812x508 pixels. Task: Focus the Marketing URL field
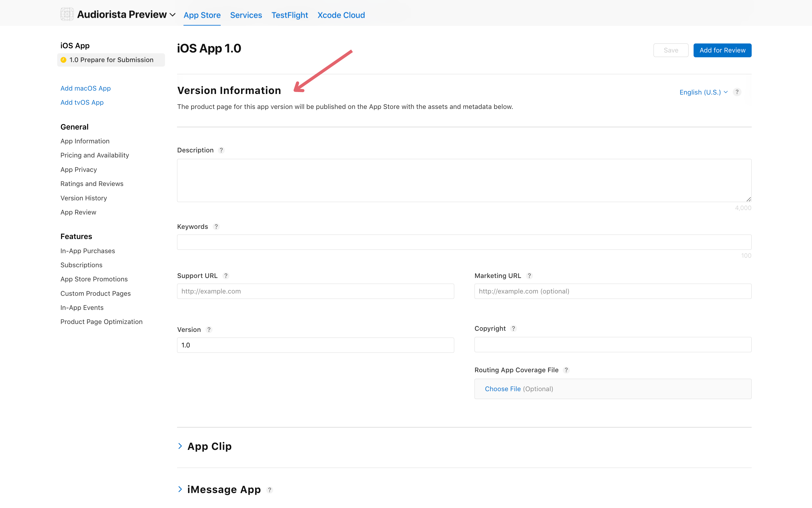(x=613, y=291)
